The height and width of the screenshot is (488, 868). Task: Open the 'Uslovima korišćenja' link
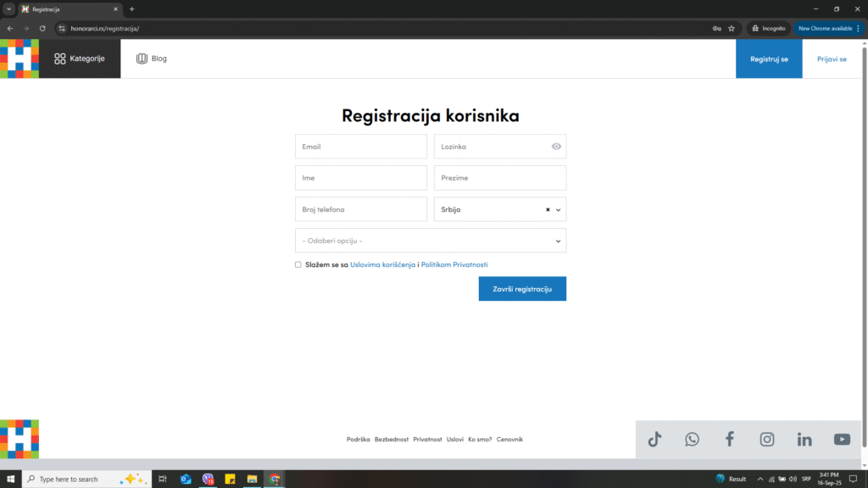click(x=382, y=264)
